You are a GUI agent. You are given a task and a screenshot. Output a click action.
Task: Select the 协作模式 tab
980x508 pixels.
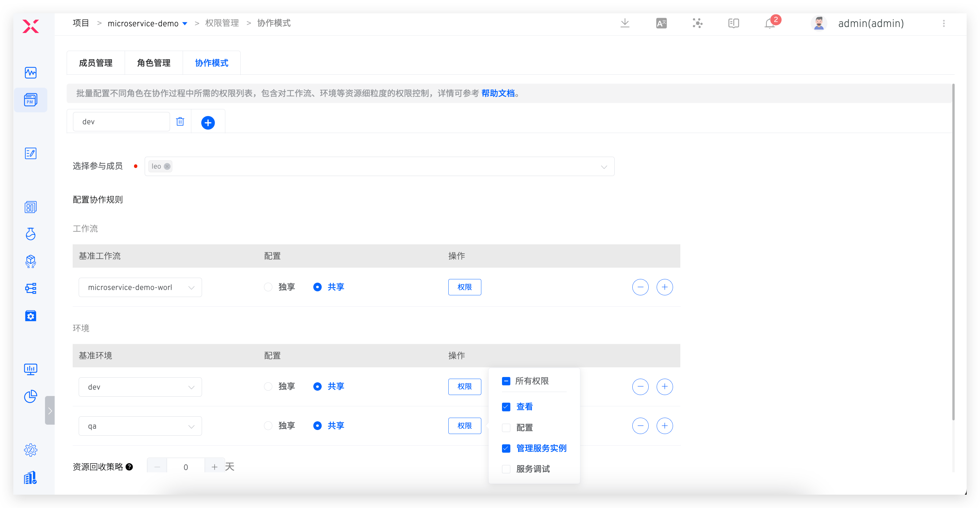[x=212, y=63]
